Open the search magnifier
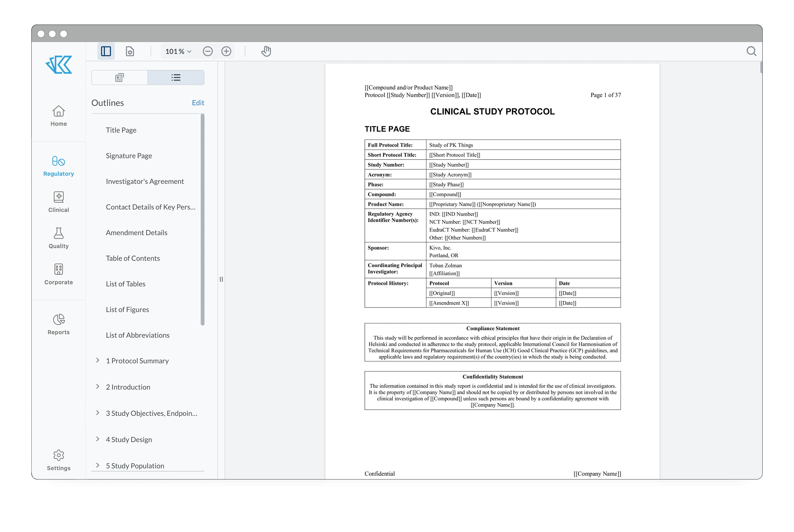The width and height of the screenshot is (794, 532). [751, 51]
